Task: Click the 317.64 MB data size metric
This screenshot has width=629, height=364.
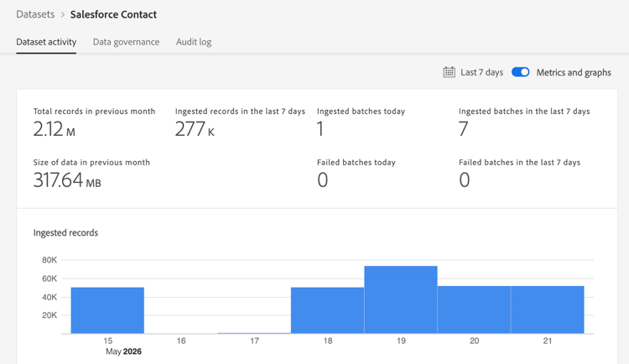Action: [67, 180]
